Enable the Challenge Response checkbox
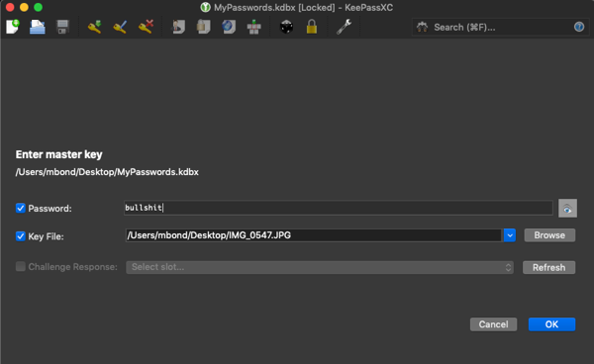This screenshot has width=594, height=364. pos(21,266)
